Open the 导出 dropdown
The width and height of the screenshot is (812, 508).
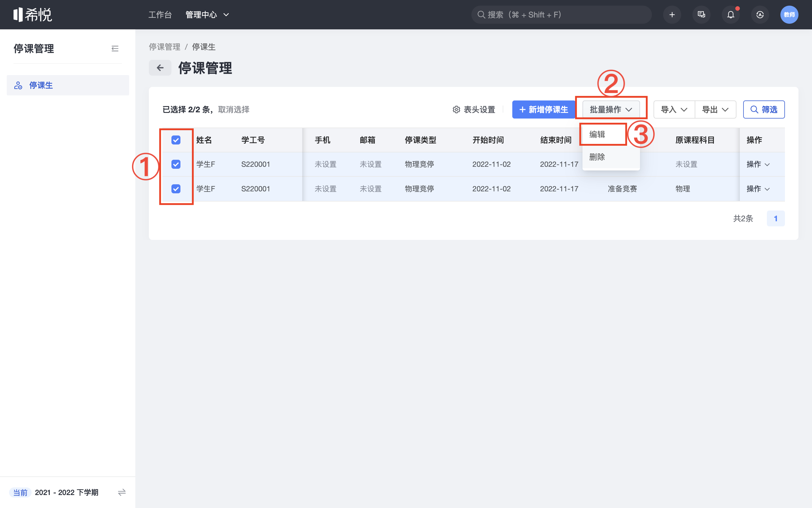point(715,110)
